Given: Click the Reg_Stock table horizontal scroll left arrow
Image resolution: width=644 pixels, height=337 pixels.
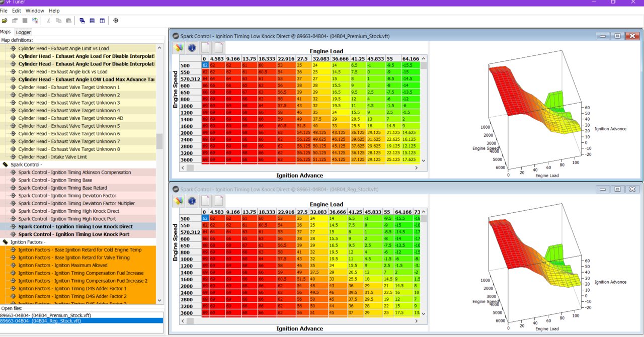Looking at the screenshot, I should 183,320.
